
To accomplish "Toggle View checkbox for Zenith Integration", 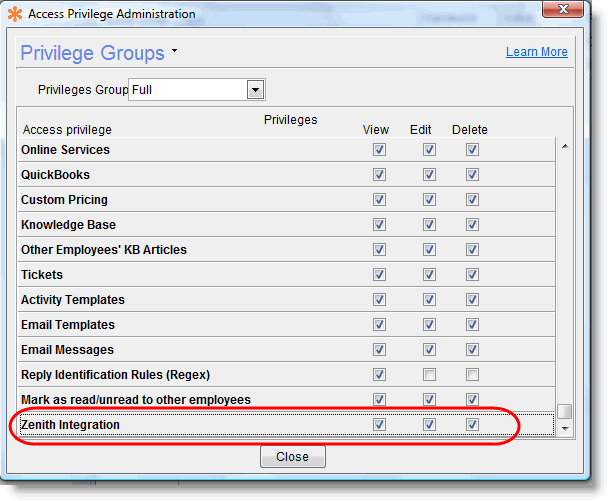I will pyautogui.click(x=379, y=425).
